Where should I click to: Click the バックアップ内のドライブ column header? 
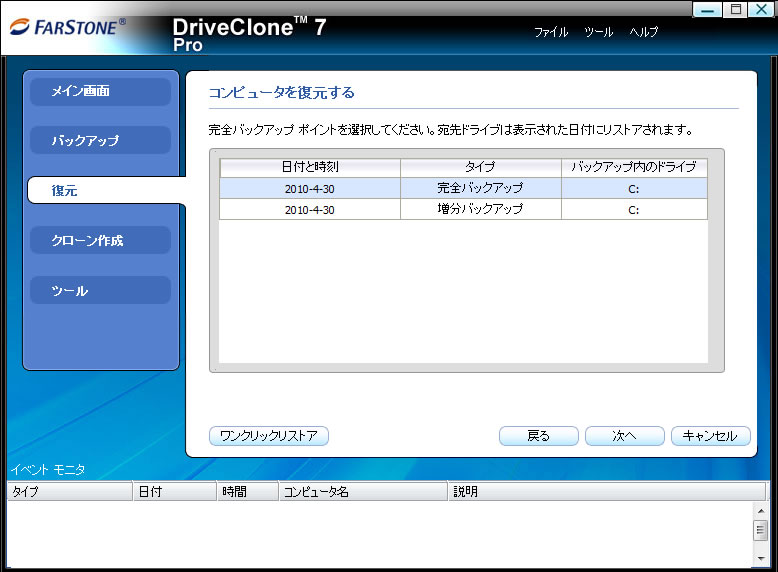(x=634, y=168)
